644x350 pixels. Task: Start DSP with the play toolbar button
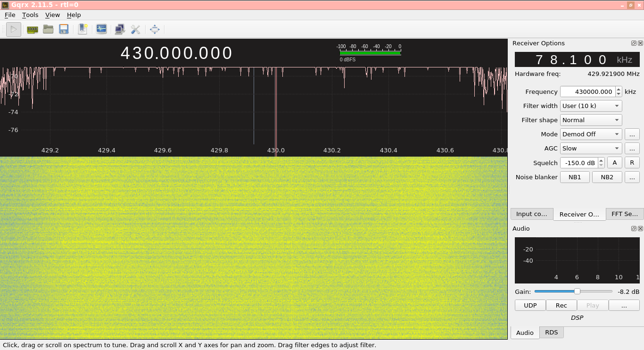[14, 29]
